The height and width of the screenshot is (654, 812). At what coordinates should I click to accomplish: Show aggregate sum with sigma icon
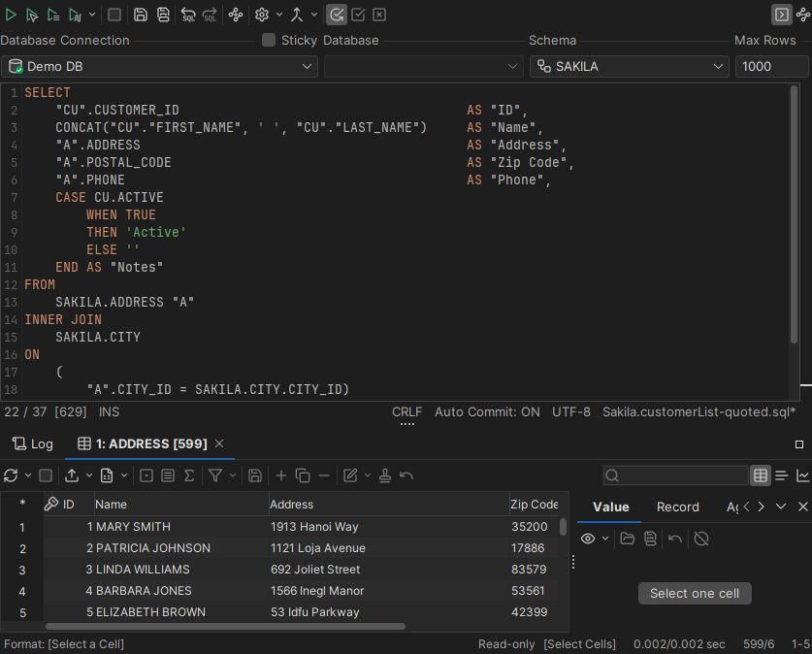click(189, 475)
